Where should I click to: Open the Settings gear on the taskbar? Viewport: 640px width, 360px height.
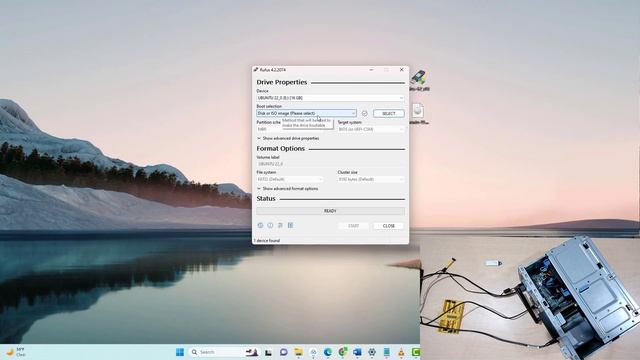(x=372, y=352)
